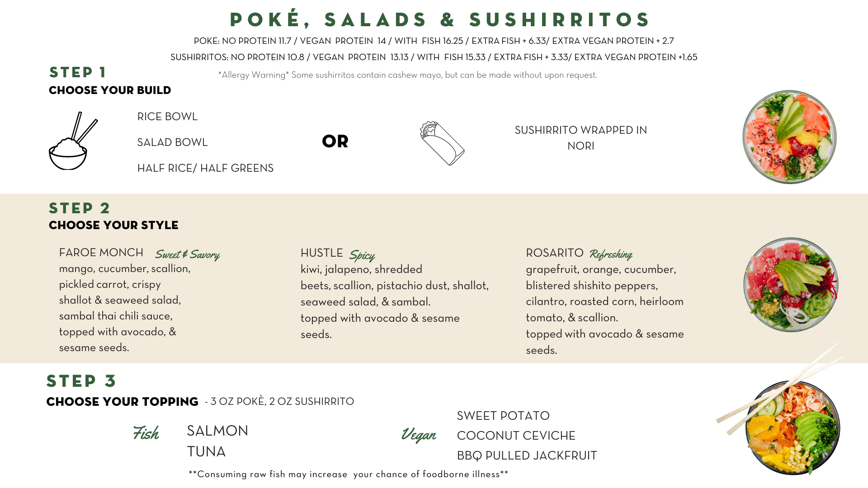Viewport: 868px width, 488px height.
Task: Click the rice bowl with chopsticks icon
Action: (x=72, y=142)
